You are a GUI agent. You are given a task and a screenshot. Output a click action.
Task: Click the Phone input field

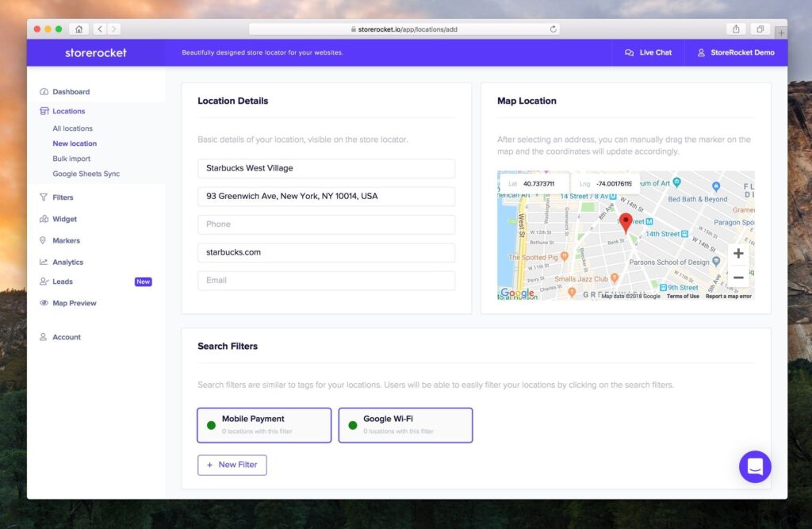pyautogui.click(x=326, y=224)
